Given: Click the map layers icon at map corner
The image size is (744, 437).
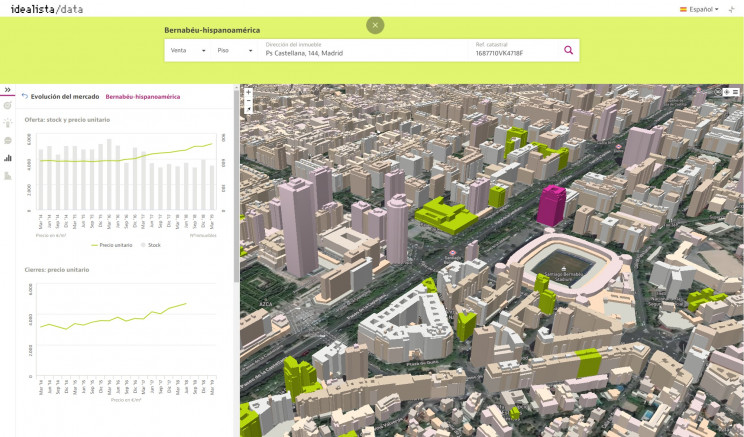Looking at the screenshot, I should (x=727, y=92).
